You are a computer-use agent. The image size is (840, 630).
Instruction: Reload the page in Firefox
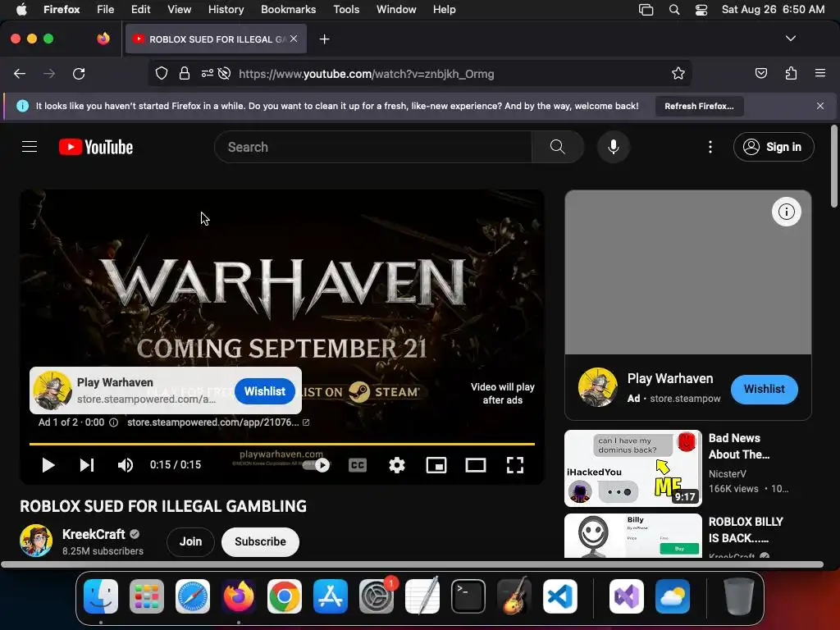point(79,74)
